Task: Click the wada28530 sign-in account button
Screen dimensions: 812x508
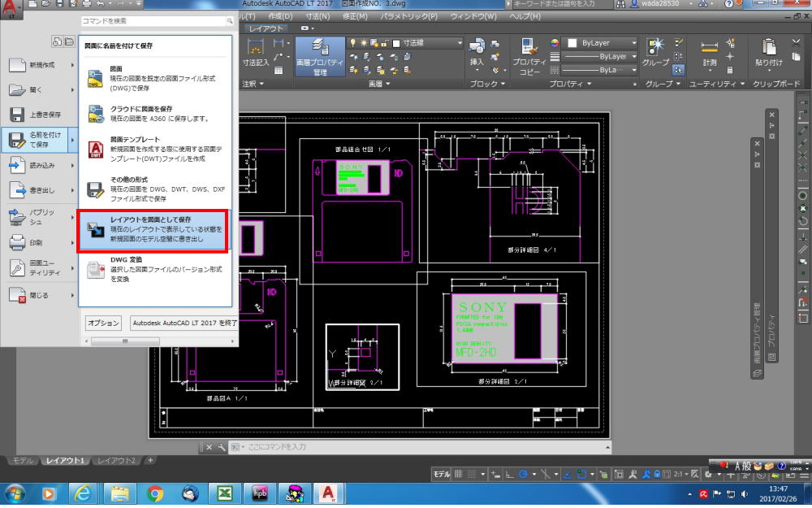Action: 660,4
